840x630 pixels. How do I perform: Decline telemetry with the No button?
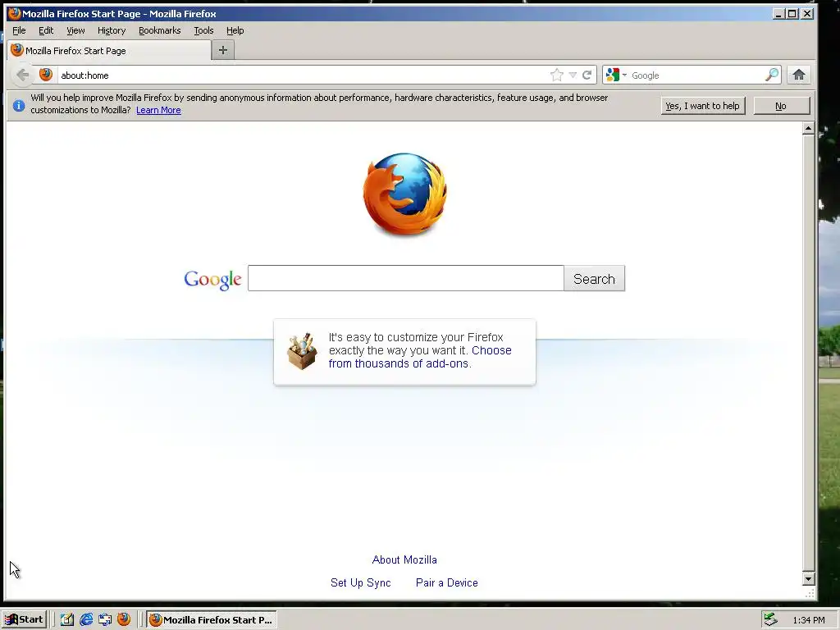tap(781, 106)
